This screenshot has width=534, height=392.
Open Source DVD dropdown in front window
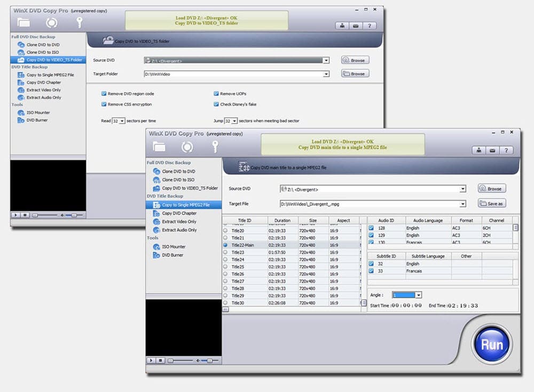[462, 189]
